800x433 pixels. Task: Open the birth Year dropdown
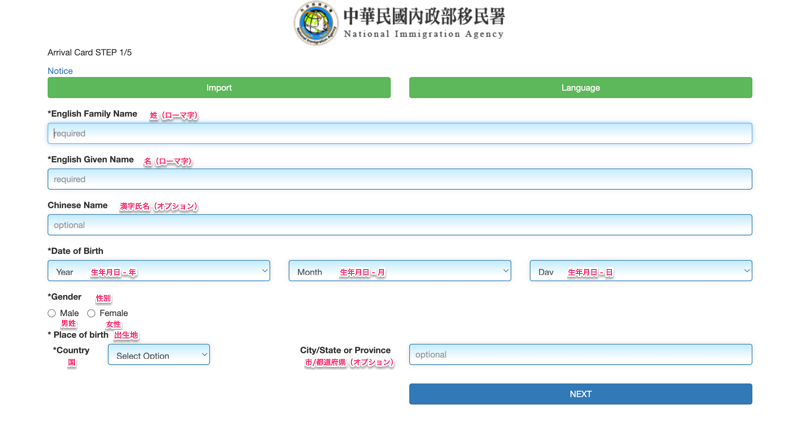click(159, 271)
